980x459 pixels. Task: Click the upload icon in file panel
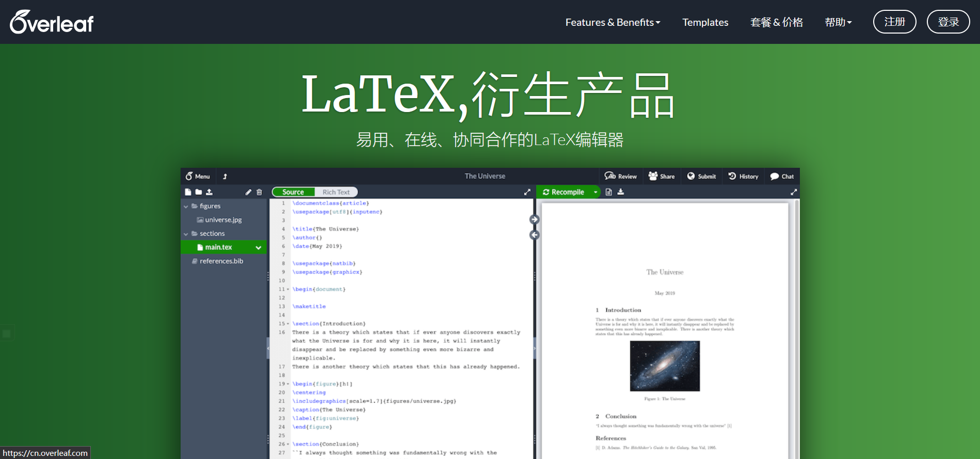[x=209, y=192]
